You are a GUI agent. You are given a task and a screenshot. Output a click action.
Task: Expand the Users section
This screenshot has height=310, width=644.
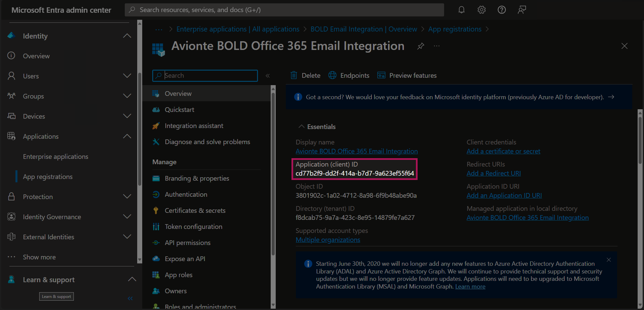coord(127,76)
